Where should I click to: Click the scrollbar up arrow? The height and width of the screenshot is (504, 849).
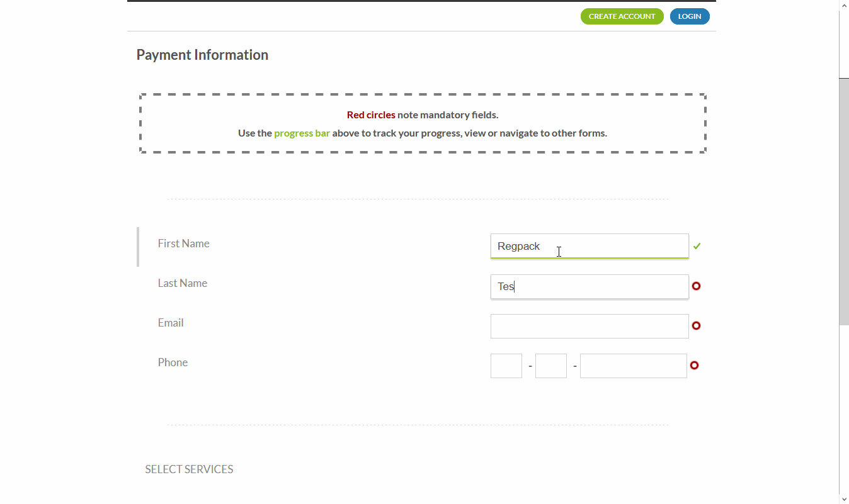click(x=844, y=5)
